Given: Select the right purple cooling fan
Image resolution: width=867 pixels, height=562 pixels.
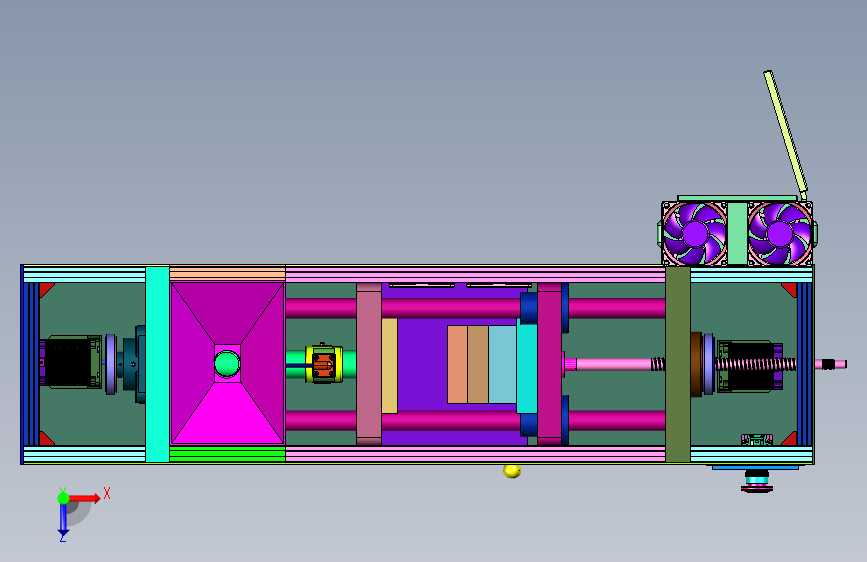Looking at the screenshot, I should [x=780, y=234].
